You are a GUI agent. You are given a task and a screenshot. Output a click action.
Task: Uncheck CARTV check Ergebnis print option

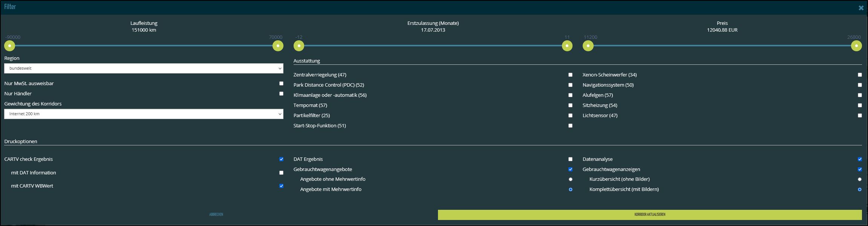[281, 159]
